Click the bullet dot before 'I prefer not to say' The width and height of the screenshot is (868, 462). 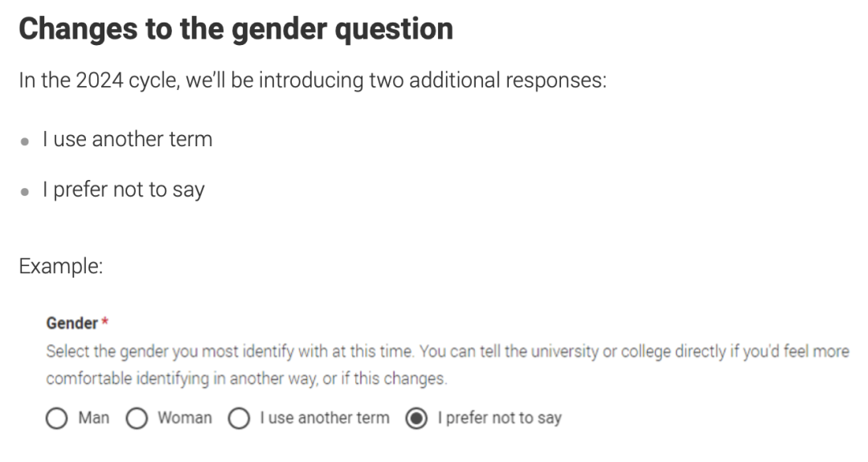pyautogui.click(x=24, y=192)
